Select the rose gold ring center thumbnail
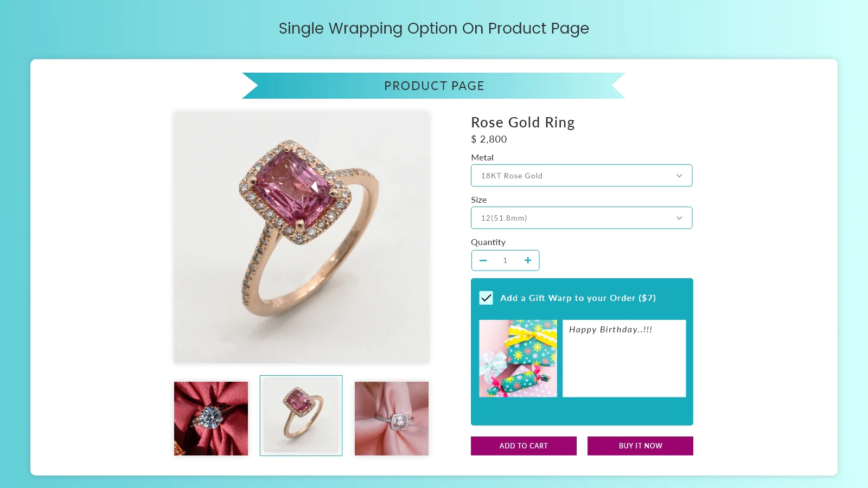The height and width of the screenshot is (488, 868). coord(301,415)
